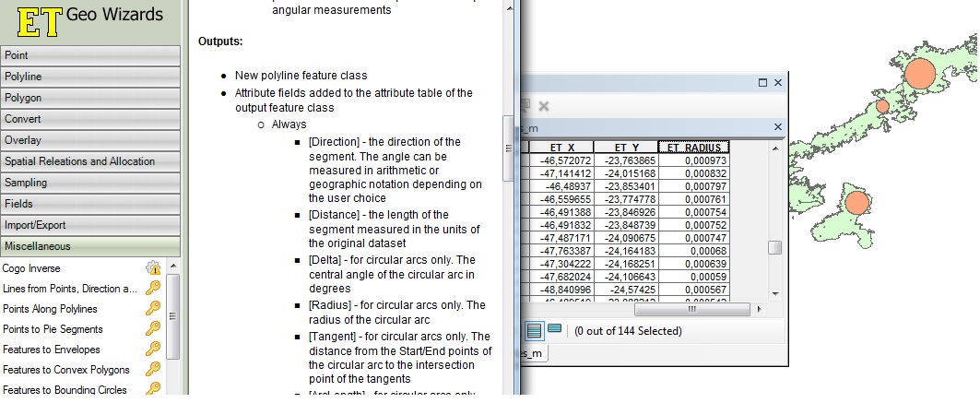Click help panel vertical scrollbar thumb
The image size is (980, 403).
pos(510,148)
